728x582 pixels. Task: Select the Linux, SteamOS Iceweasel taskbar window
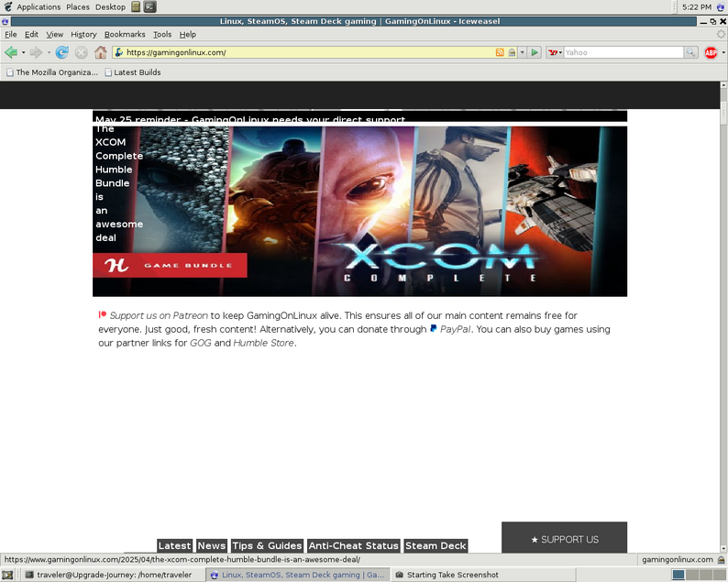click(x=298, y=575)
